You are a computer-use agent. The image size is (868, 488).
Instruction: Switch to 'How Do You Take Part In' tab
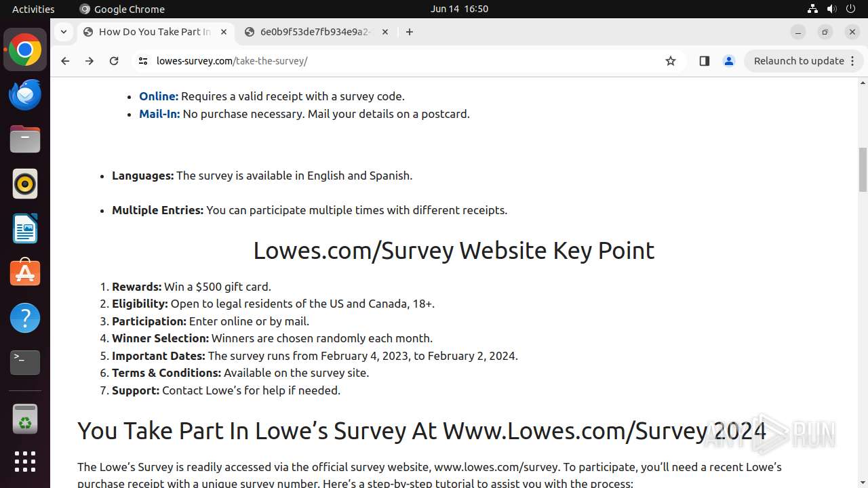(155, 32)
